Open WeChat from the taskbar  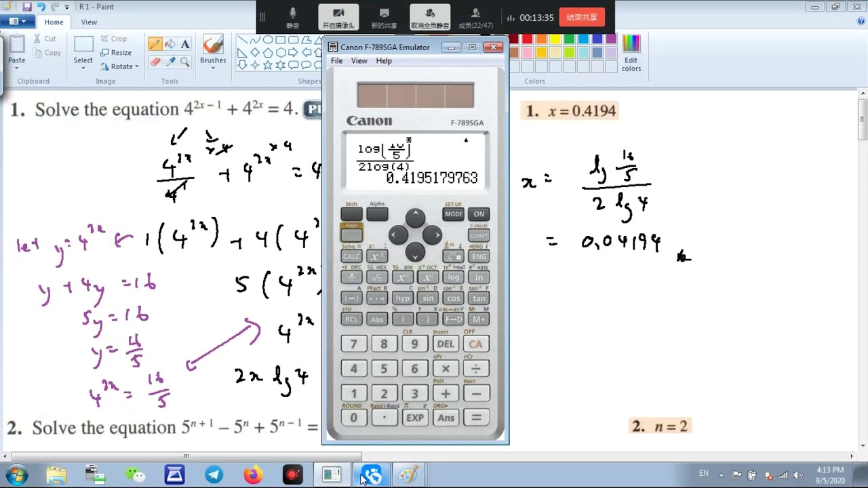click(x=136, y=474)
